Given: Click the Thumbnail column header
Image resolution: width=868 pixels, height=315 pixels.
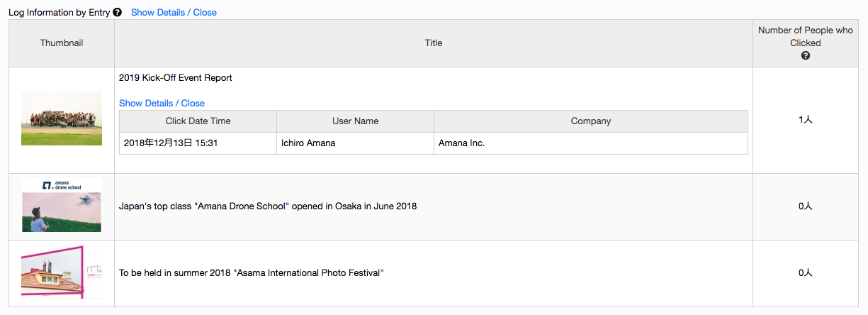Looking at the screenshot, I should click(x=62, y=43).
